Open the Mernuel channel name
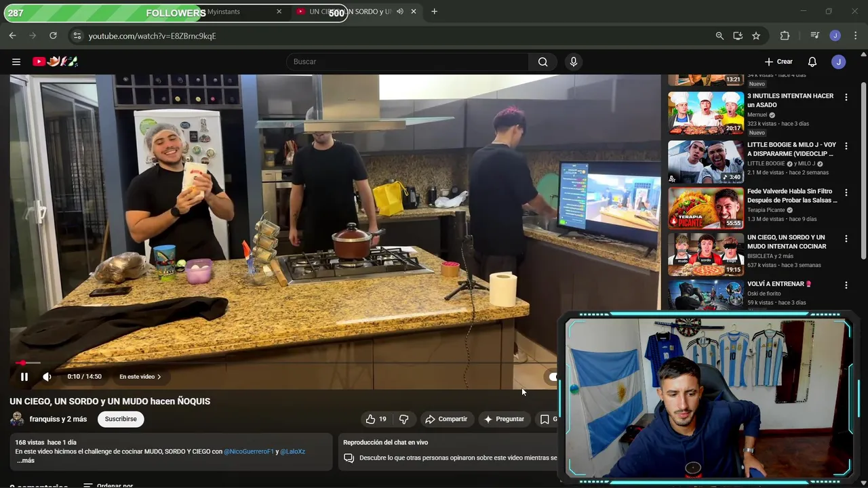868x488 pixels. pos(757,115)
